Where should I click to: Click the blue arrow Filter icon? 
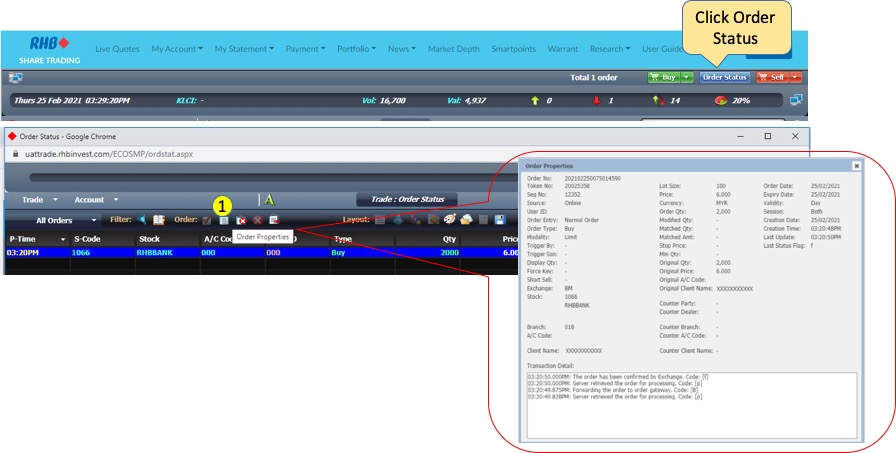tap(142, 220)
